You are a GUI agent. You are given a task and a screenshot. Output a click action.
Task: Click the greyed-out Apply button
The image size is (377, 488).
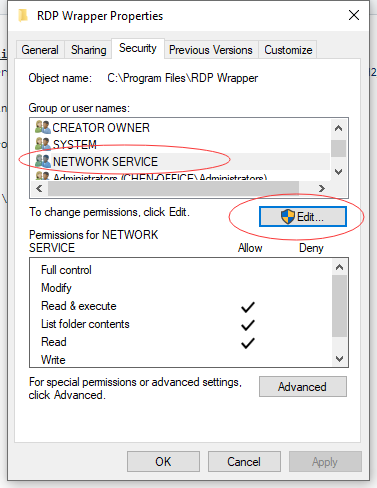pyautogui.click(x=325, y=462)
